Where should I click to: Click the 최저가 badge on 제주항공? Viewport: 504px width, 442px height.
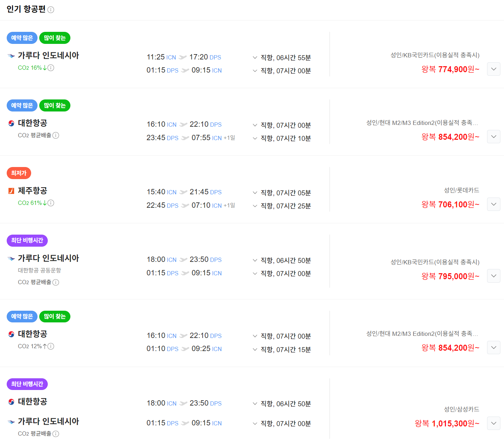coord(19,173)
